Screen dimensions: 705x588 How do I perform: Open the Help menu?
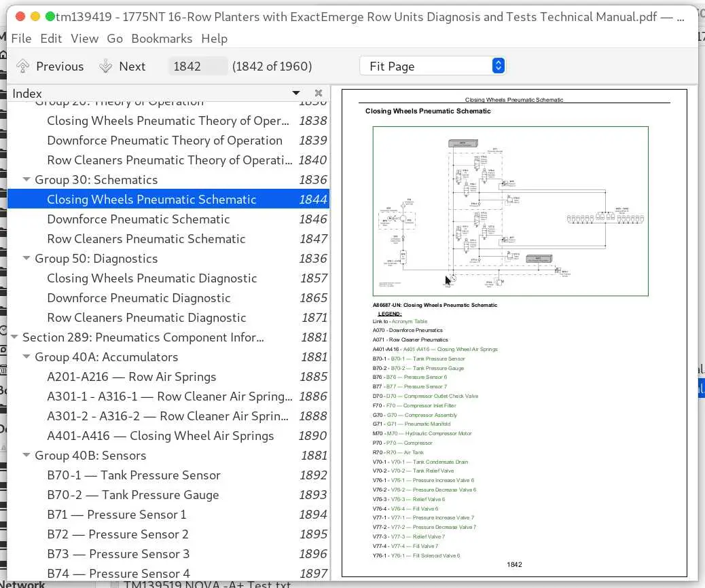(x=214, y=39)
